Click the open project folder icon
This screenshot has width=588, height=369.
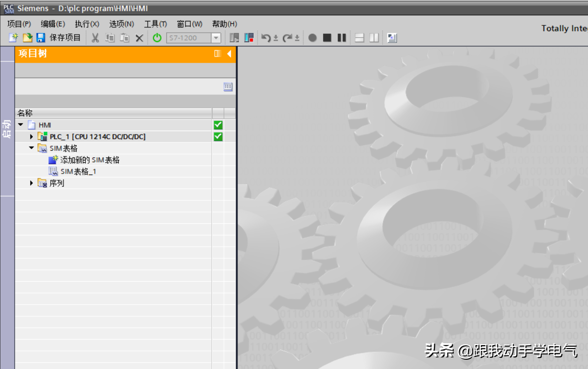27,38
